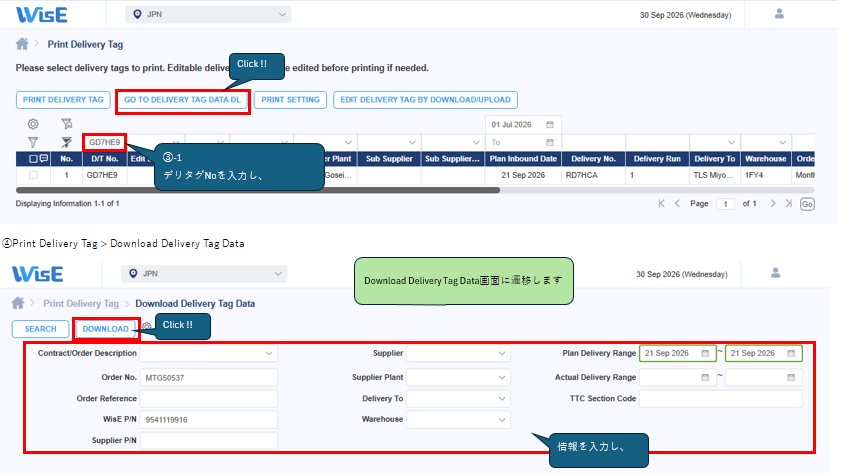Click the empty Order Reference field

(x=209, y=399)
